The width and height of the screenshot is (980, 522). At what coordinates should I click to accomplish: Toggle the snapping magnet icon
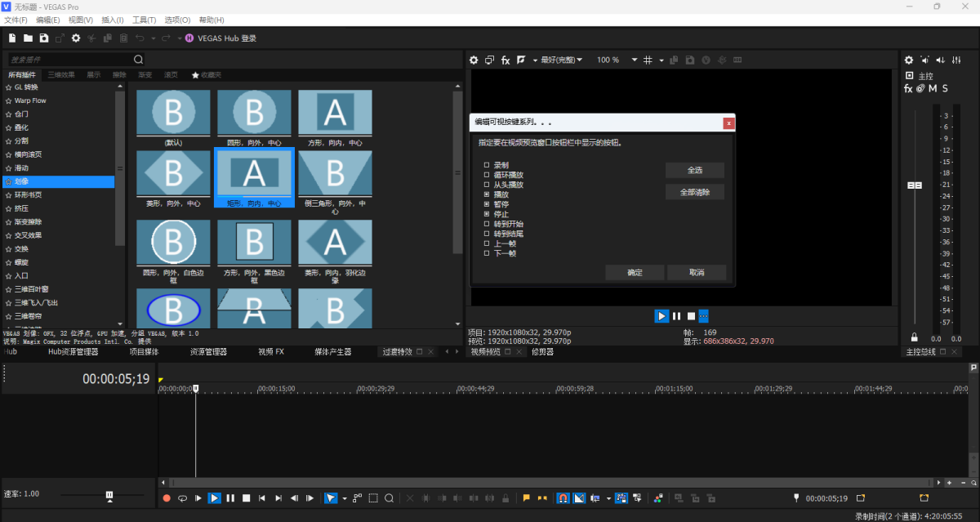[x=563, y=497]
